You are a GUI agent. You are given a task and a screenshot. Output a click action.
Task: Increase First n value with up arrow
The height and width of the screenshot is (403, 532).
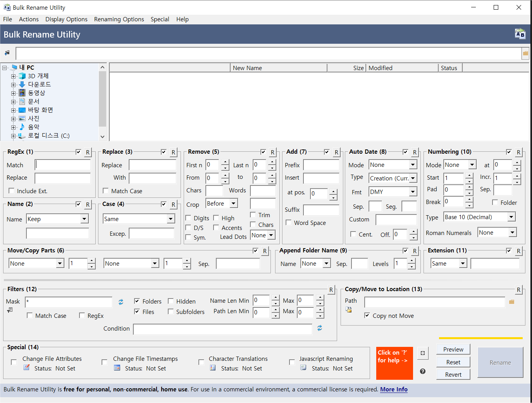(225, 162)
